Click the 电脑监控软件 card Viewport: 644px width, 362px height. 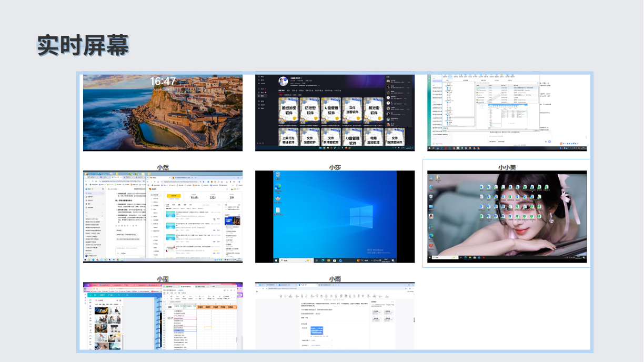click(x=374, y=137)
